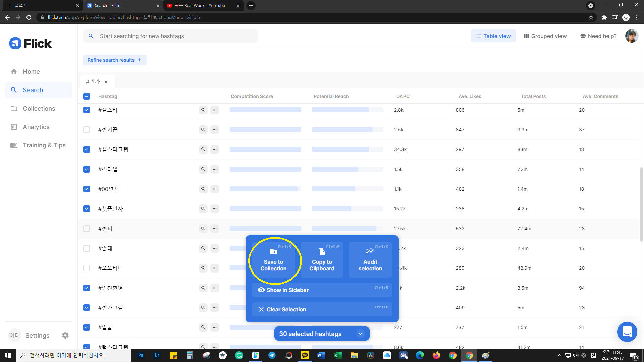Open Flick settings gear icon
Image resolution: width=644 pixels, height=362 pixels.
point(65,335)
